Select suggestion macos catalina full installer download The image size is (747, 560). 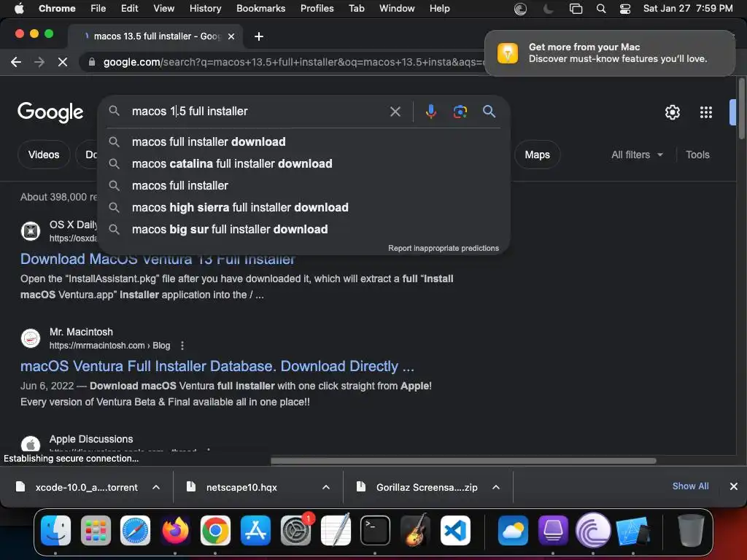[304, 164]
